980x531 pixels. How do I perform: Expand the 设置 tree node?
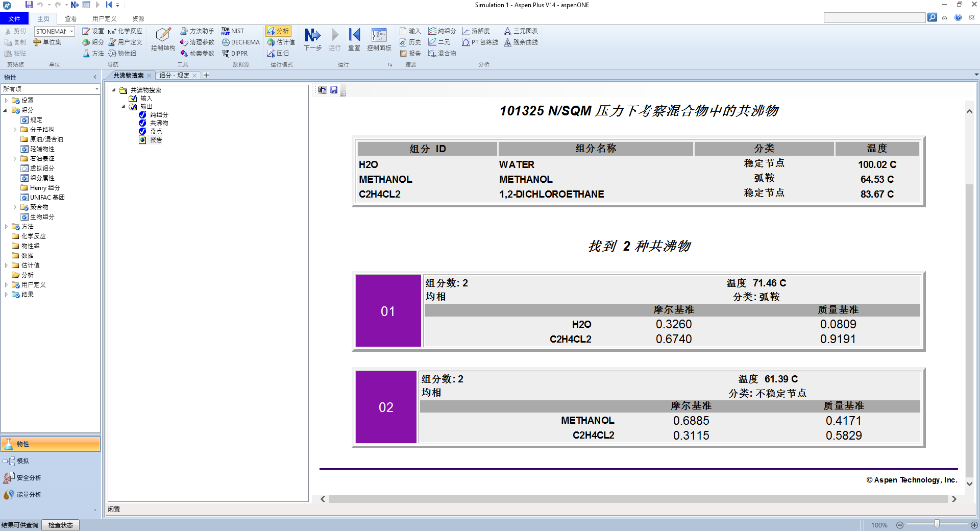6,101
